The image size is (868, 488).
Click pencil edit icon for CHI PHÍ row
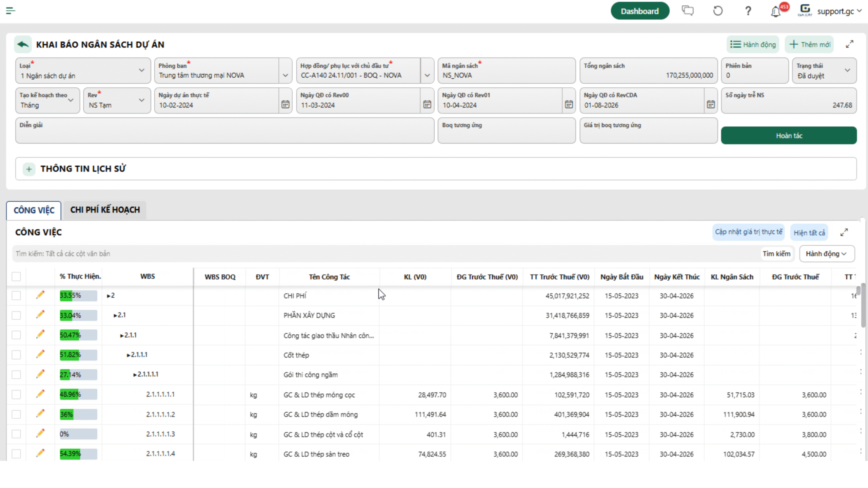(x=40, y=295)
